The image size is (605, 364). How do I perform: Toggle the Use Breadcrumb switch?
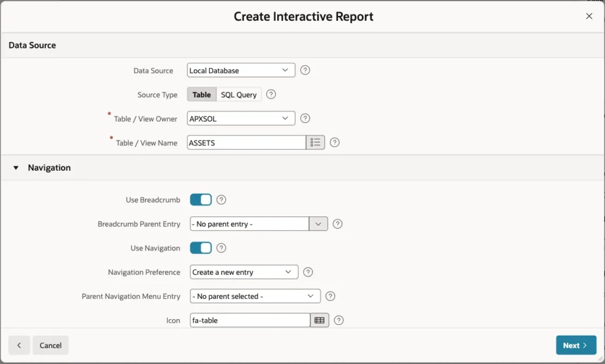(201, 200)
